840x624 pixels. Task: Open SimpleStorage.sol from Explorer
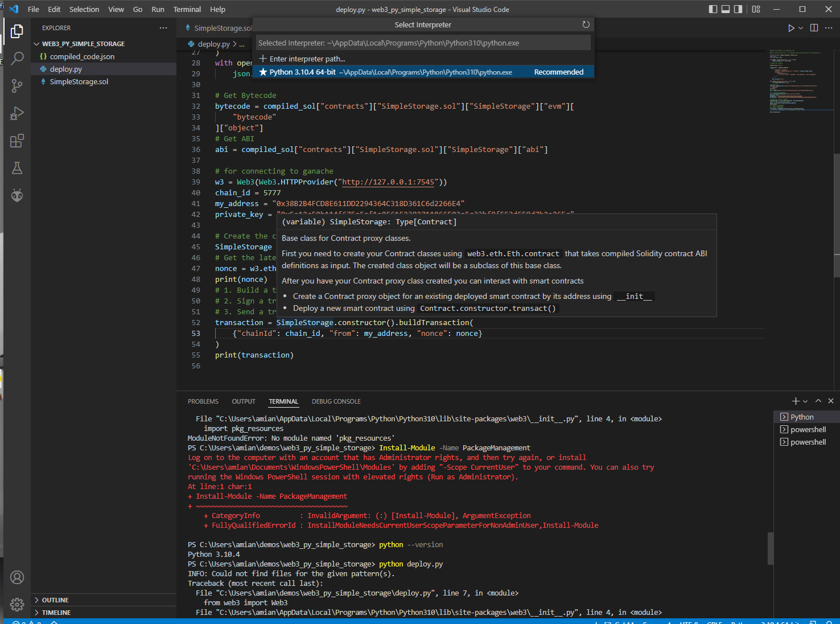[x=79, y=81]
